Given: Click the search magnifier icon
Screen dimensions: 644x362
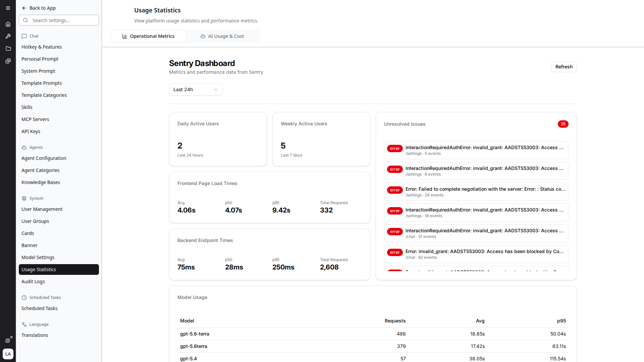Looking at the screenshot, I should [25, 20].
